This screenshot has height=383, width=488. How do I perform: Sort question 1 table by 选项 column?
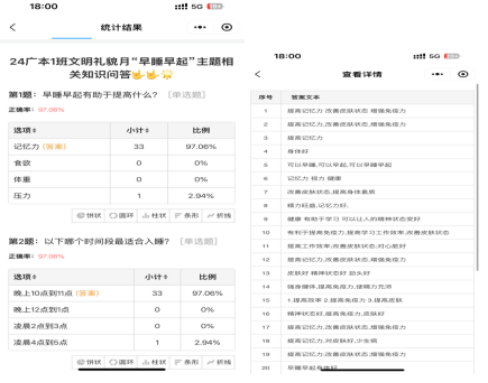[25, 130]
